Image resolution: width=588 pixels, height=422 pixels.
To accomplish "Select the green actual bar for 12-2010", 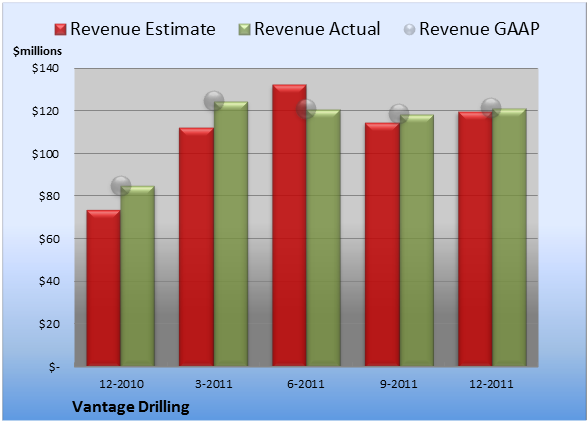I will pos(138,276).
